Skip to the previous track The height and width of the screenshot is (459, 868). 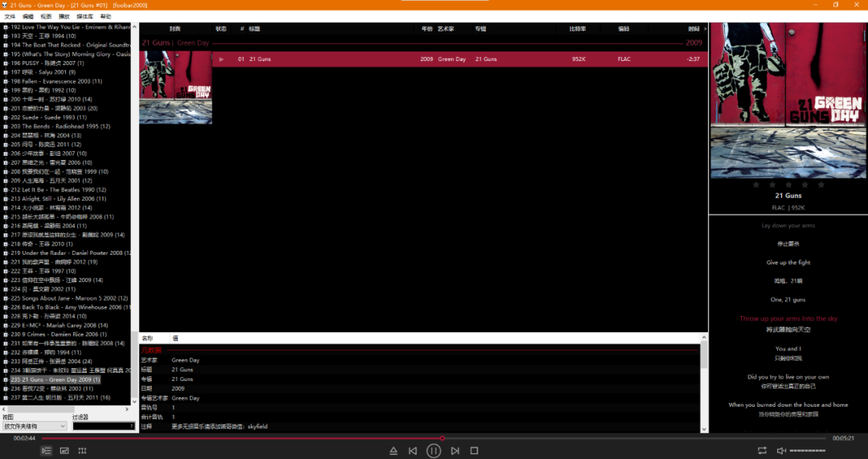point(413,451)
